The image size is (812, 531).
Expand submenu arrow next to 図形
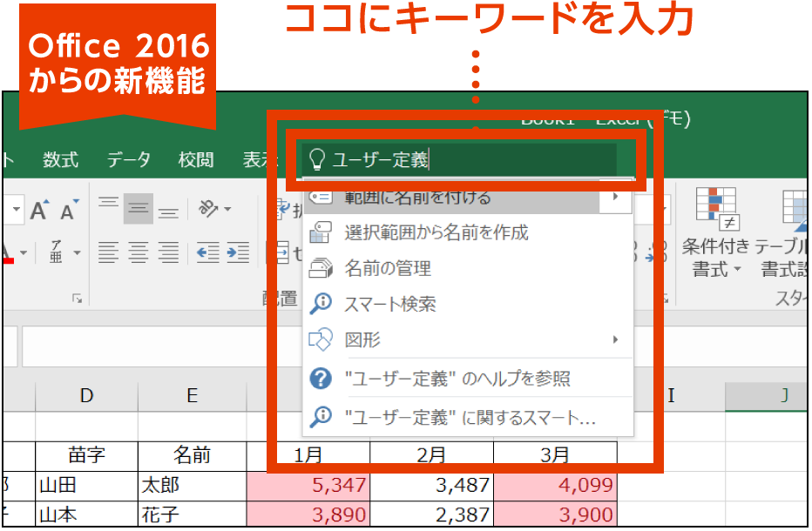point(615,339)
